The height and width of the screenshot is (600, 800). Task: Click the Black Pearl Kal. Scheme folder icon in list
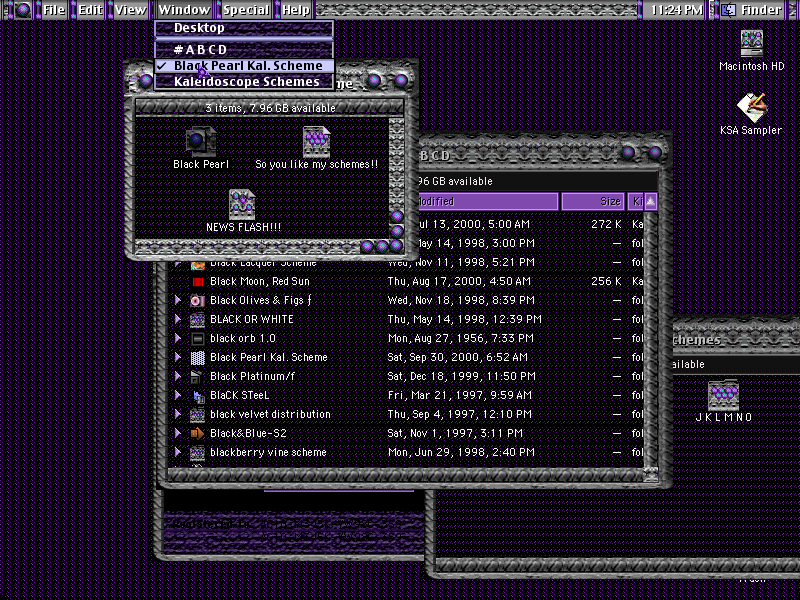point(197,358)
